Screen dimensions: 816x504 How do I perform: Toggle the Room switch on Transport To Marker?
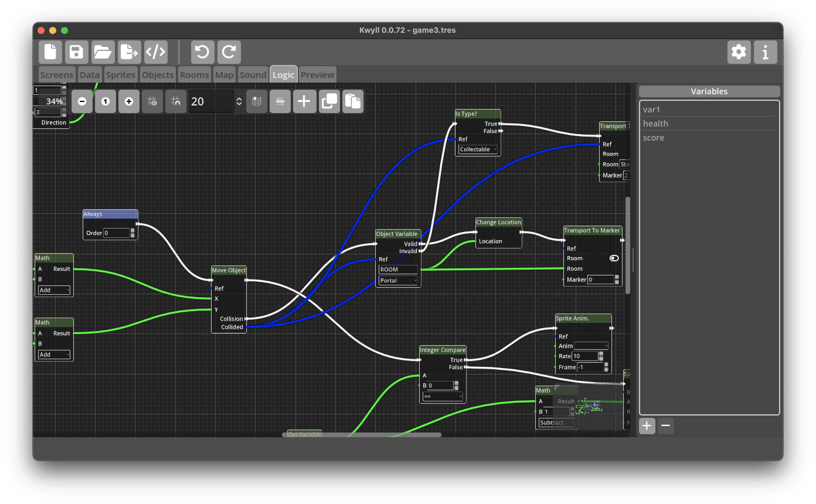click(x=614, y=258)
